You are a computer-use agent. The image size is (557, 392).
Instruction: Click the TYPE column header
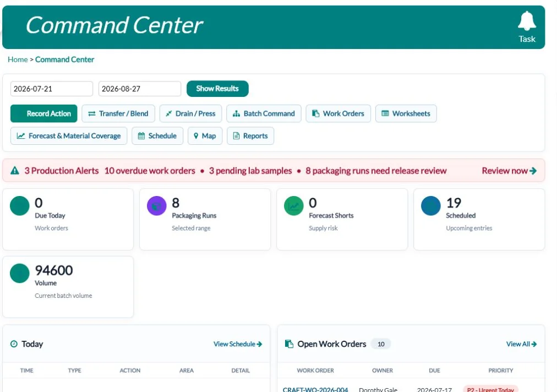point(75,371)
